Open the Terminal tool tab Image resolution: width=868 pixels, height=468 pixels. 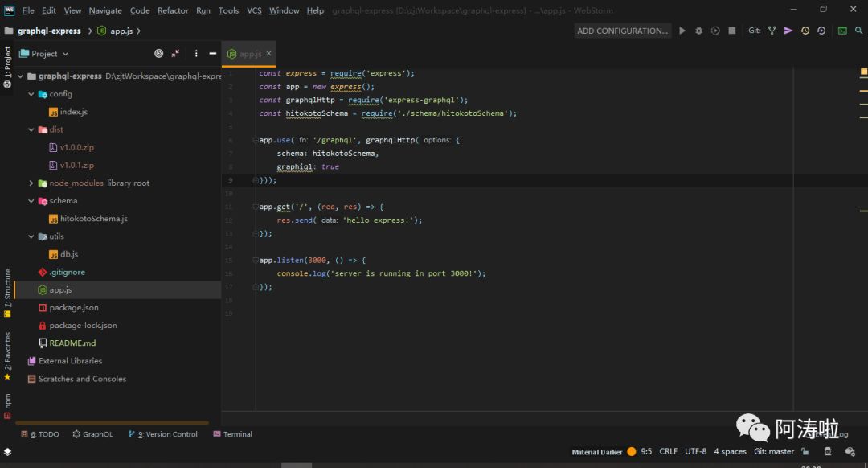coord(232,434)
